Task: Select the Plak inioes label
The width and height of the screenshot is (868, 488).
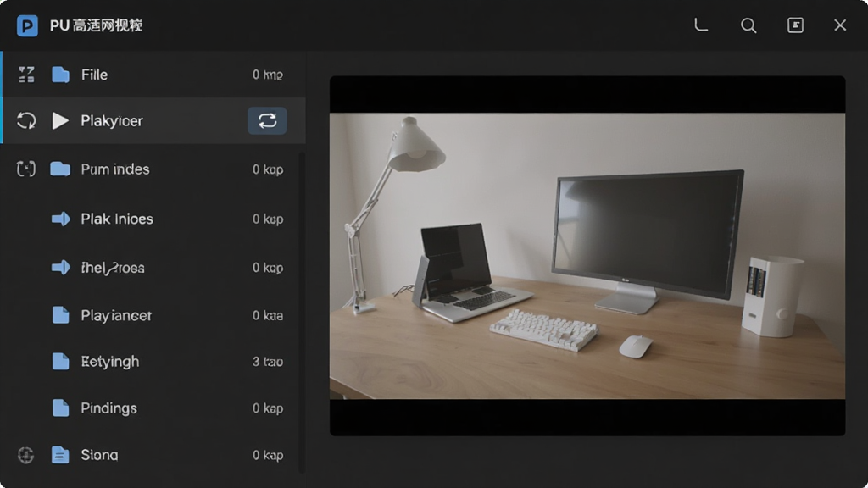Action: (x=117, y=219)
